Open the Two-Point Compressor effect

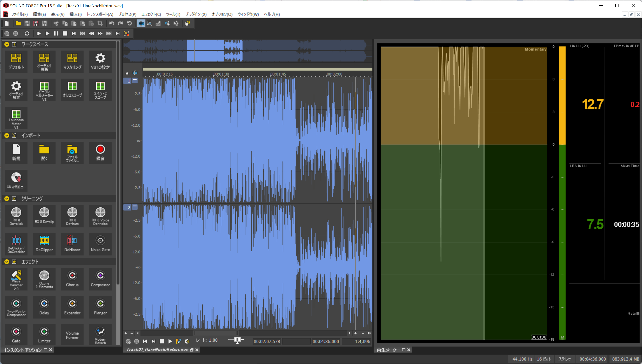pyautogui.click(x=16, y=307)
